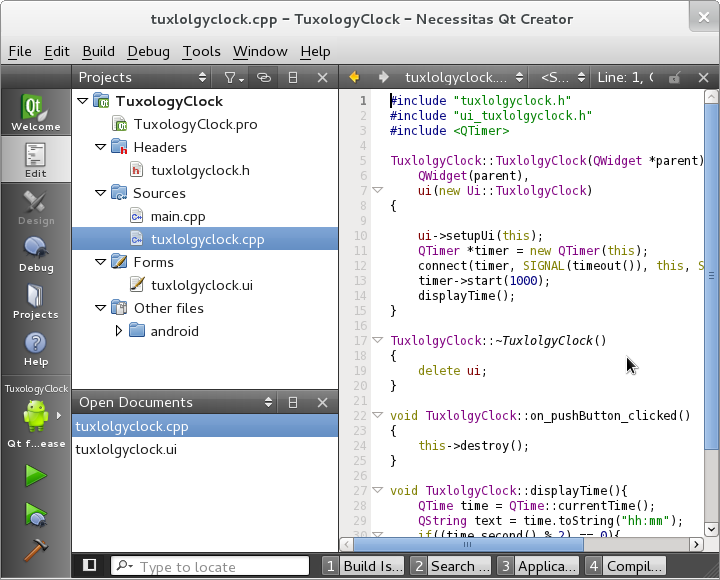This screenshot has width=720, height=580.
Task: Toggle the sidebar visibility button
Action: 90,565
